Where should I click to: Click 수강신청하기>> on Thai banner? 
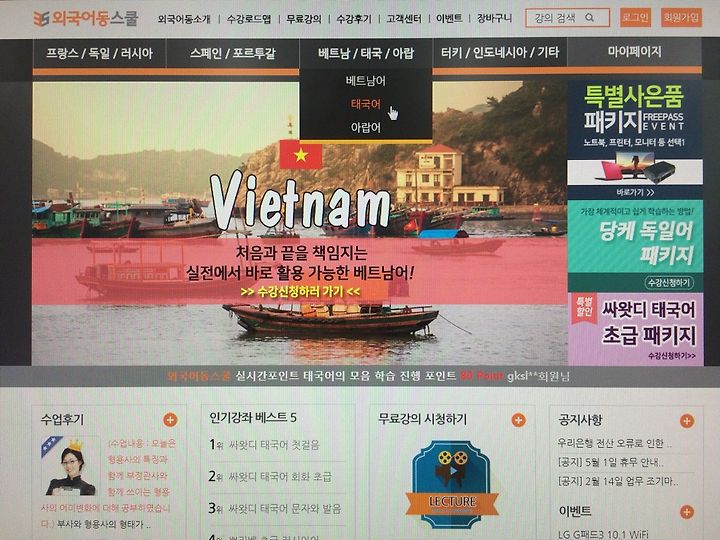(x=672, y=356)
